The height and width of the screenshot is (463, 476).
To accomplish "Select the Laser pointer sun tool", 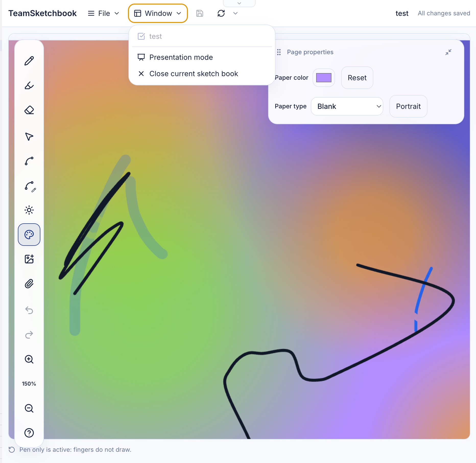I will tap(29, 210).
